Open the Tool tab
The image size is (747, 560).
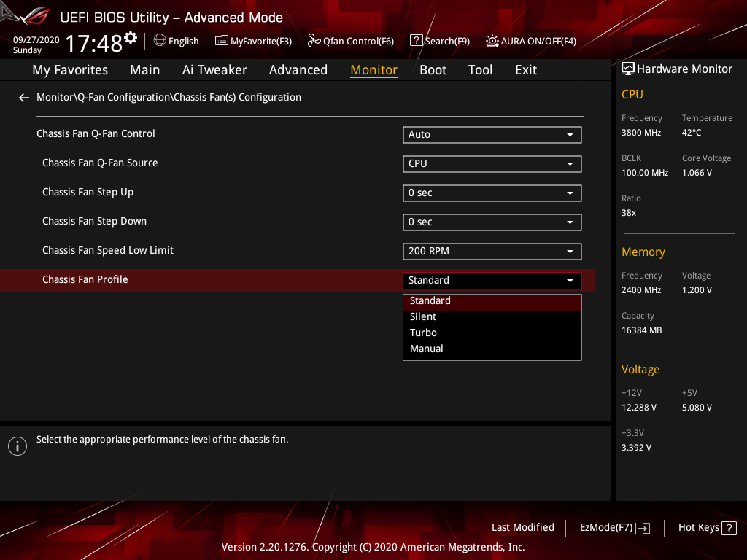(x=480, y=70)
